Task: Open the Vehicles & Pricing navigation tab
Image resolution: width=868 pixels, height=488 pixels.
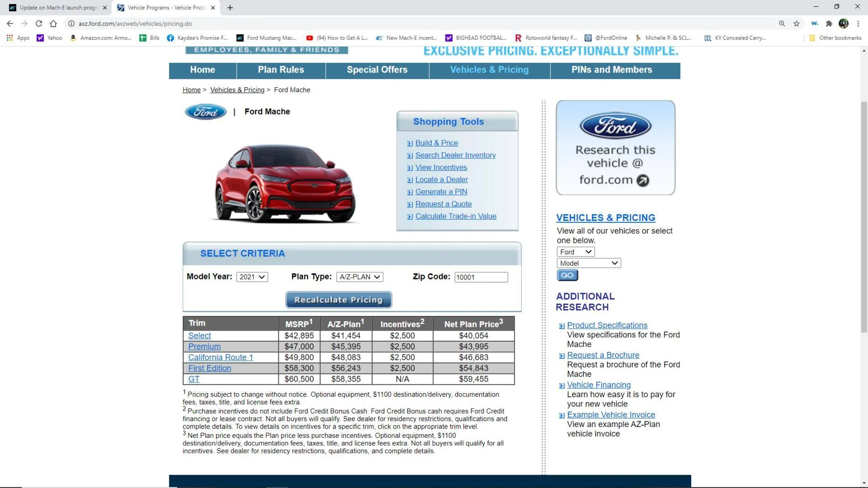Action: (489, 70)
